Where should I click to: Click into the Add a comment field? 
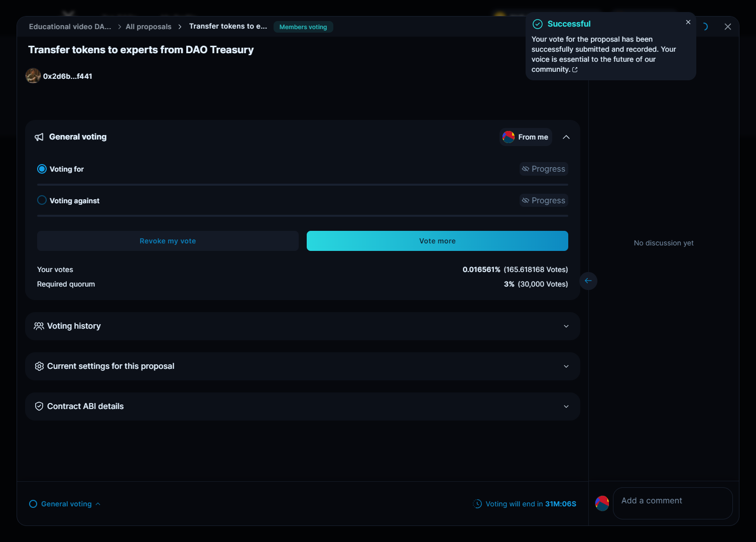(x=672, y=503)
